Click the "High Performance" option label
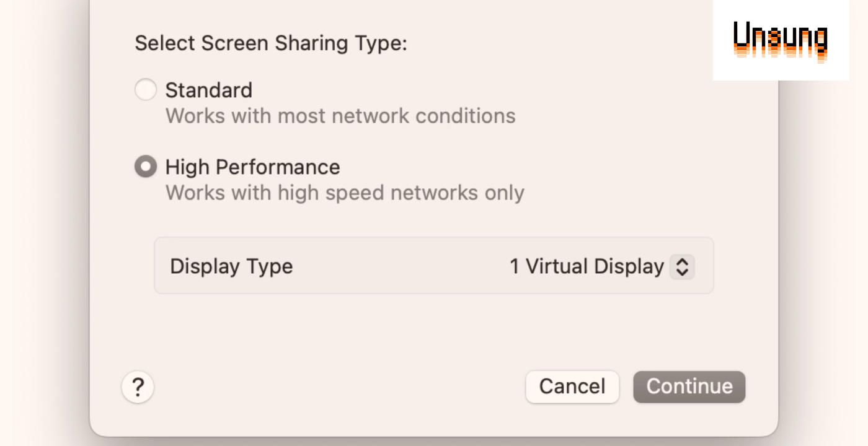This screenshot has width=868, height=446. point(252,167)
